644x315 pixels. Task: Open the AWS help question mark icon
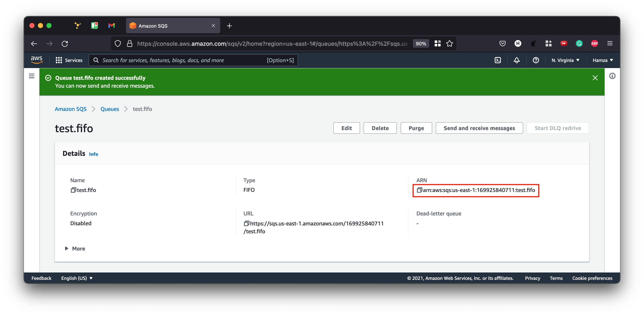coord(536,60)
